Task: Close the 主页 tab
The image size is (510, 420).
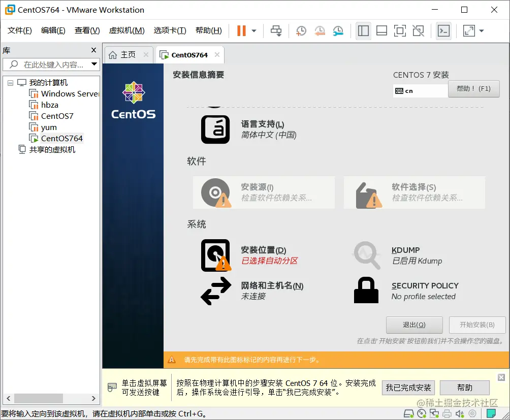Action: (146, 55)
